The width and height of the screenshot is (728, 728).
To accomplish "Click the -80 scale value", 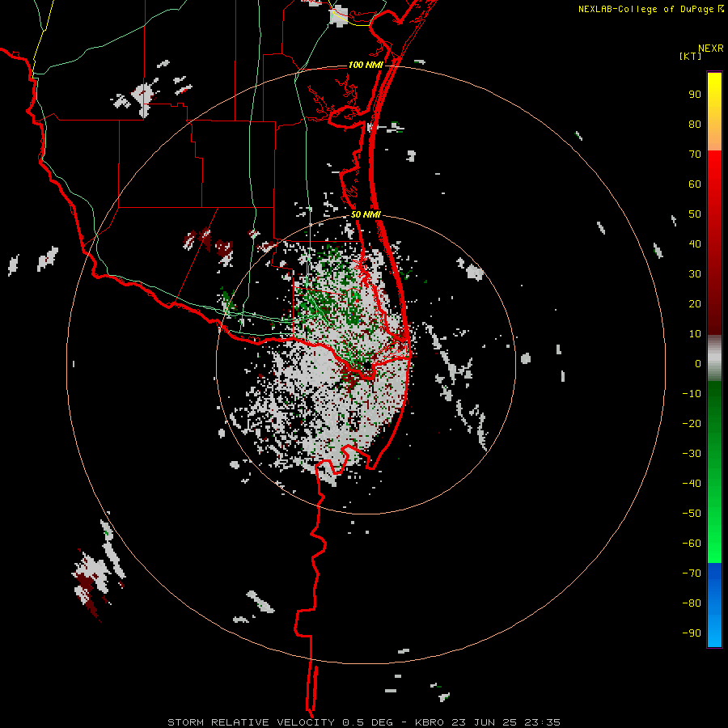I will tap(692, 603).
